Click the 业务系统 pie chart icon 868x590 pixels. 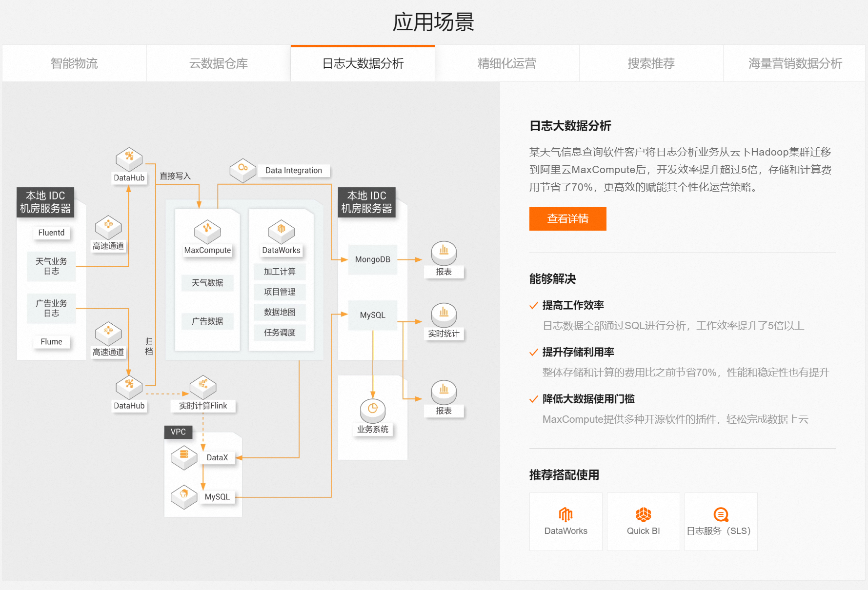pos(373,411)
